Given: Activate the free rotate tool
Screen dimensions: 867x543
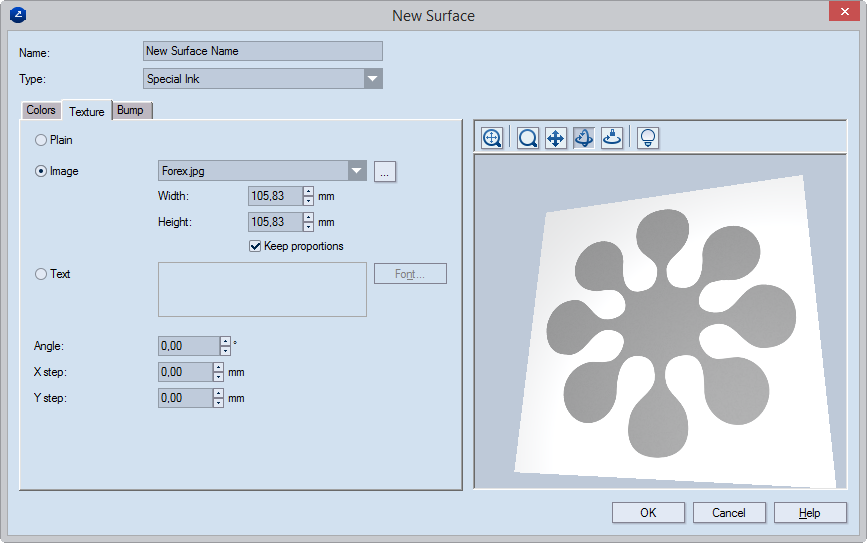Looking at the screenshot, I should click(584, 138).
